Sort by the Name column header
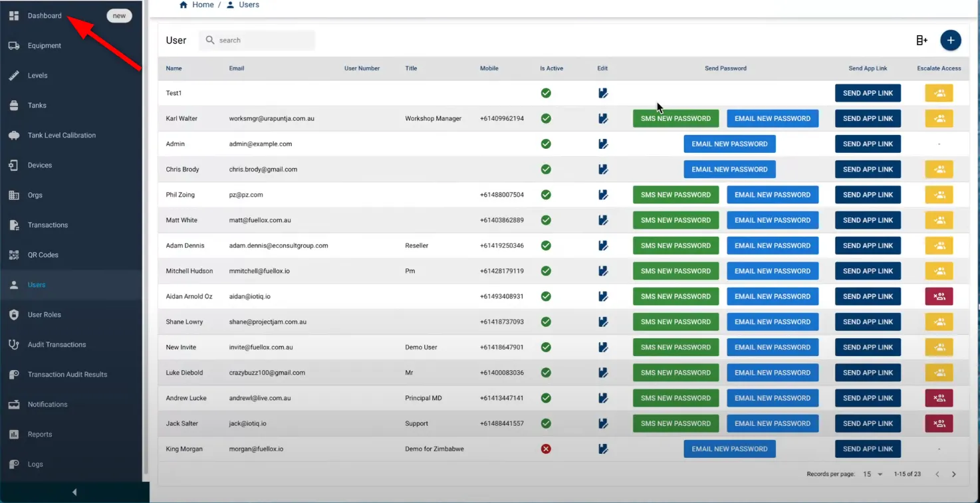Screen dimensions: 980x503 174,68
